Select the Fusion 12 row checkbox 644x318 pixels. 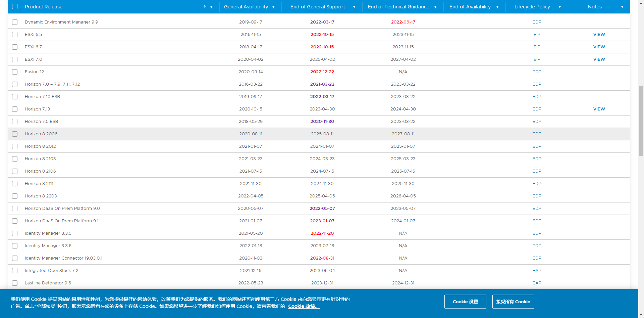pyautogui.click(x=15, y=72)
